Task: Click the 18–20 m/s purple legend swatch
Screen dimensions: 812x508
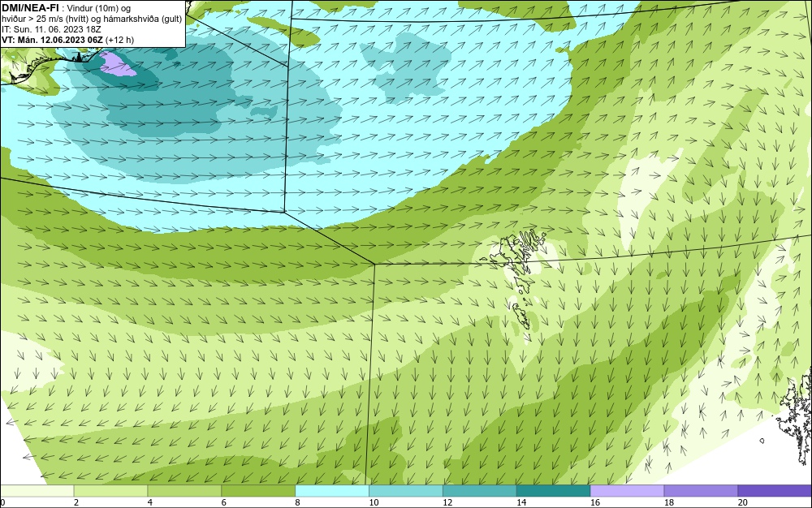Action: point(702,491)
